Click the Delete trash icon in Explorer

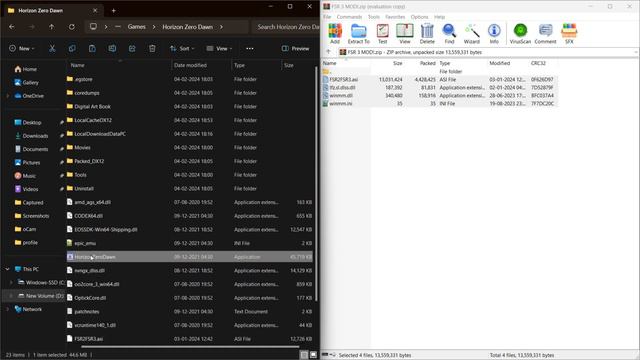[152, 49]
